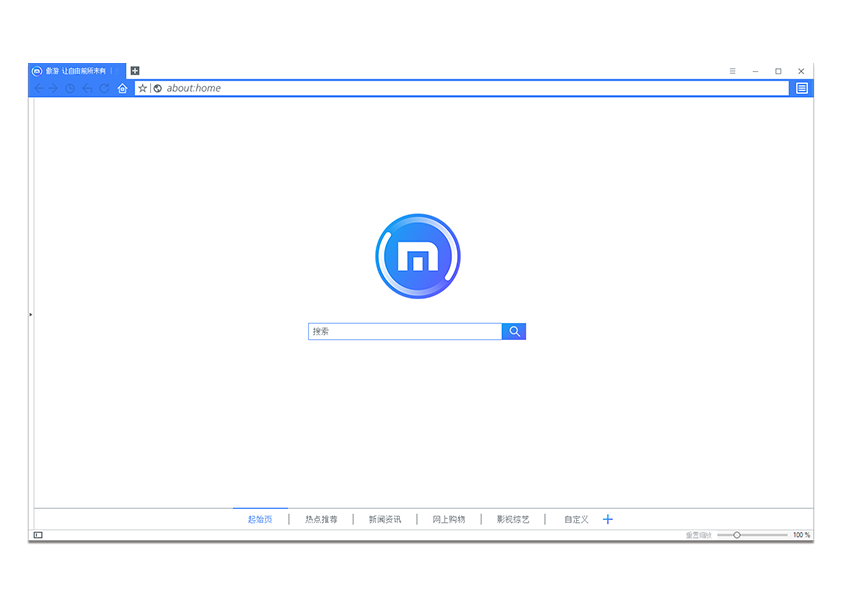Viewport: 842px width, 596px height.
Task: Switch to the 新闻资讯 tab
Action: [385, 519]
